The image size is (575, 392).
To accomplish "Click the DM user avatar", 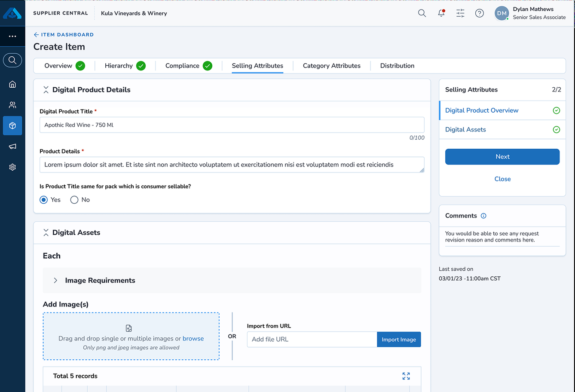I will [x=502, y=13].
